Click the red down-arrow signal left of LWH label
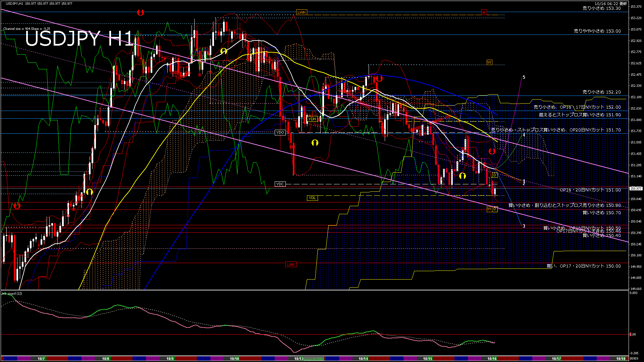Viewport: 644px width, 362px height. (x=141, y=13)
